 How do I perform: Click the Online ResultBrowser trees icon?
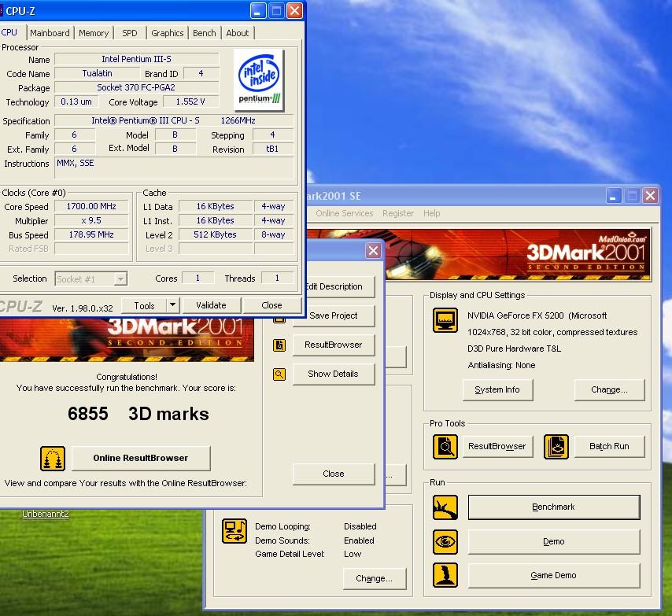[53, 458]
